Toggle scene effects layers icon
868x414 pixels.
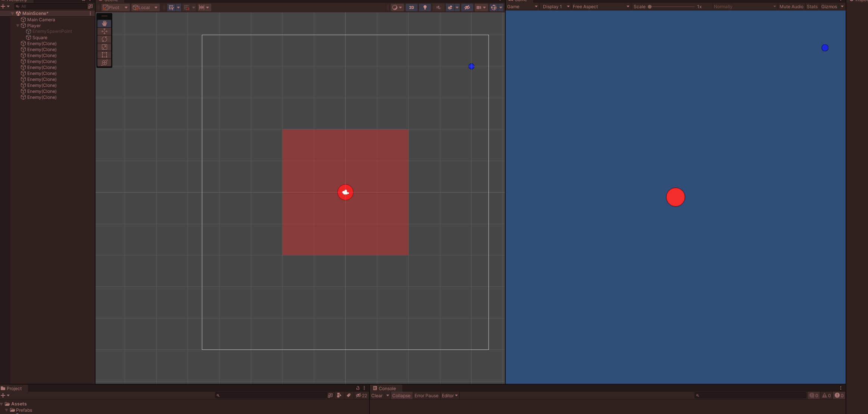click(x=450, y=7)
